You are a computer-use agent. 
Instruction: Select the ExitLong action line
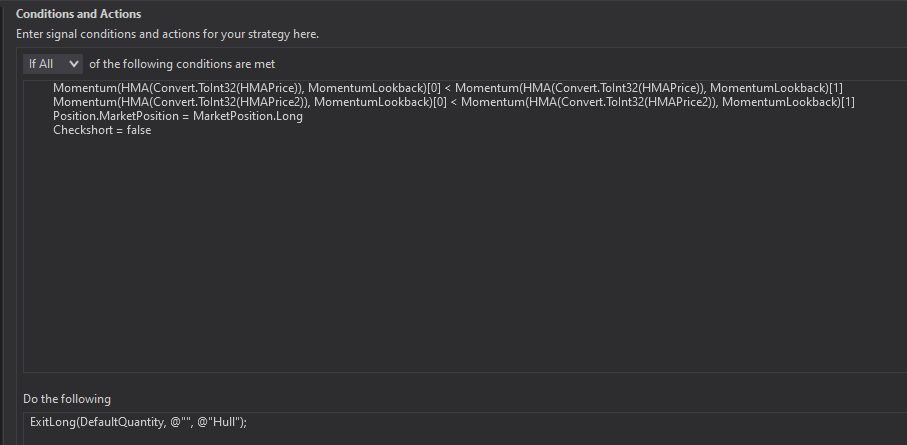[138, 423]
